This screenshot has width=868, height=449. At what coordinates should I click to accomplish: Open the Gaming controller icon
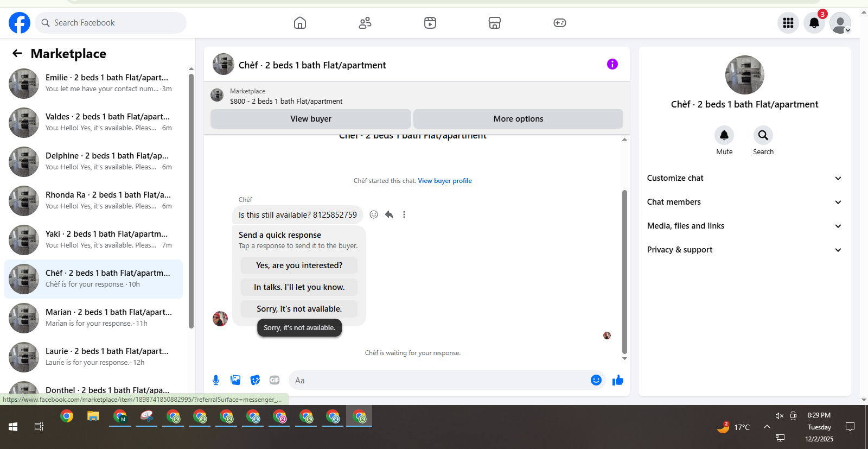coord(560,23)
